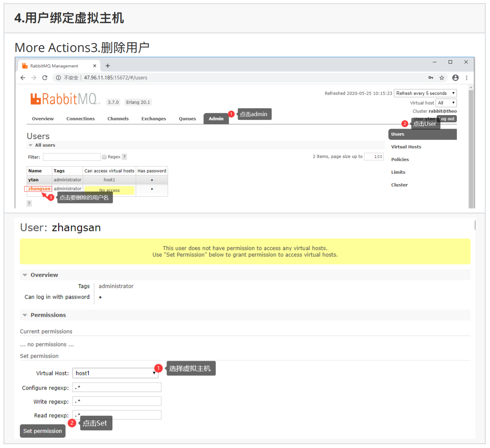Click the browser back arrow icon
490x448 pixels.
23,78
